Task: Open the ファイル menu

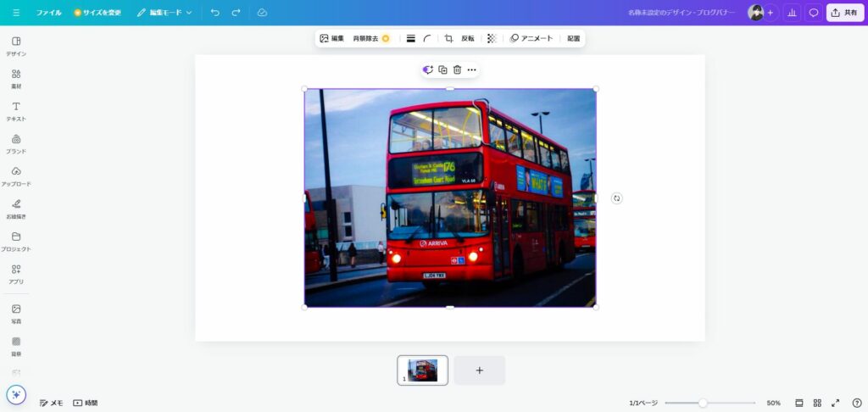Action: pyautogui.click(x=48, y=13)
